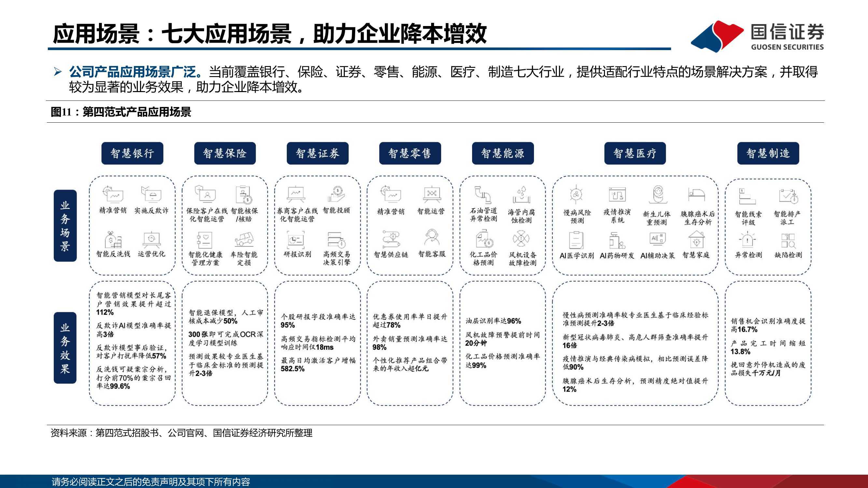Click the text 风机故障预警提前时间20分钟

tap(502, 339)
